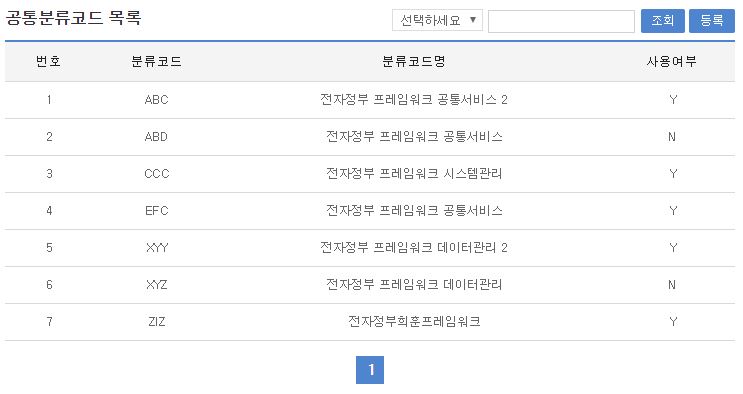Select page 1 in pagination

click(370, 370)
